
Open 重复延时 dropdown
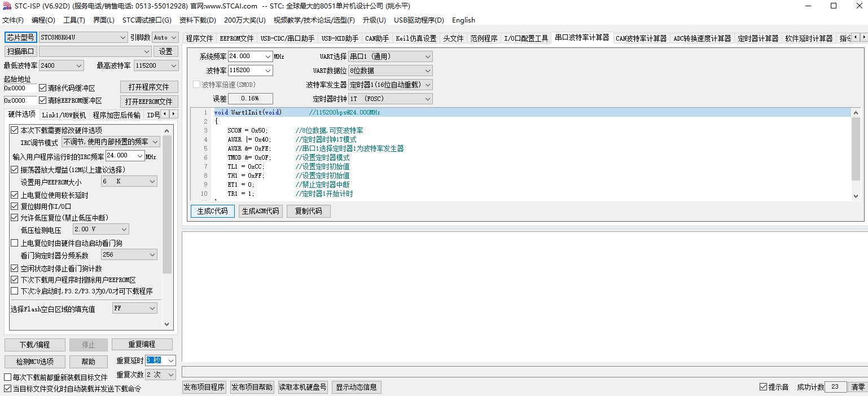(x=161, y=360)
